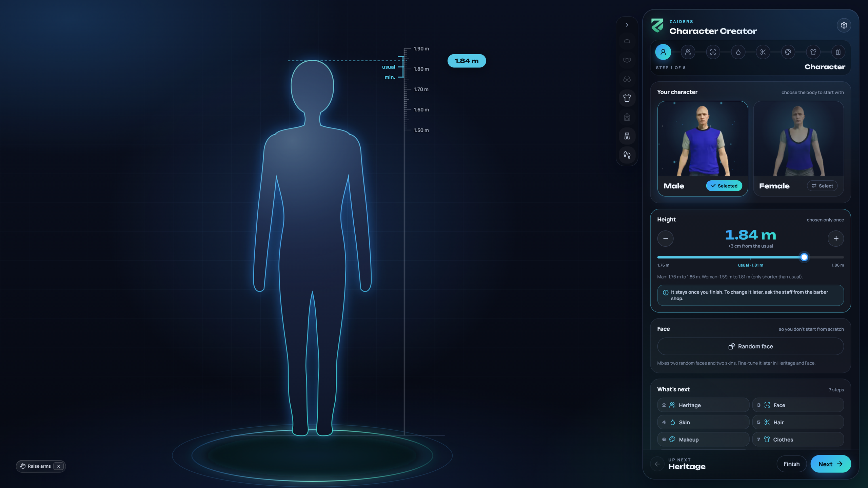Decrease height with the minus button
This screenshot has height=488, width=868.
tap(665, 239)
